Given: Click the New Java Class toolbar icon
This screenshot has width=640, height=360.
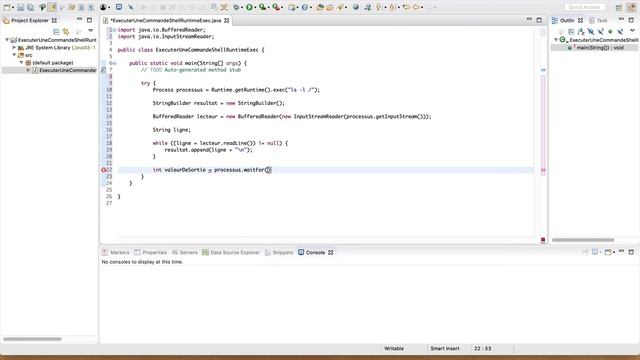Looking at the screenshot, I should click(x=304, y=7).
